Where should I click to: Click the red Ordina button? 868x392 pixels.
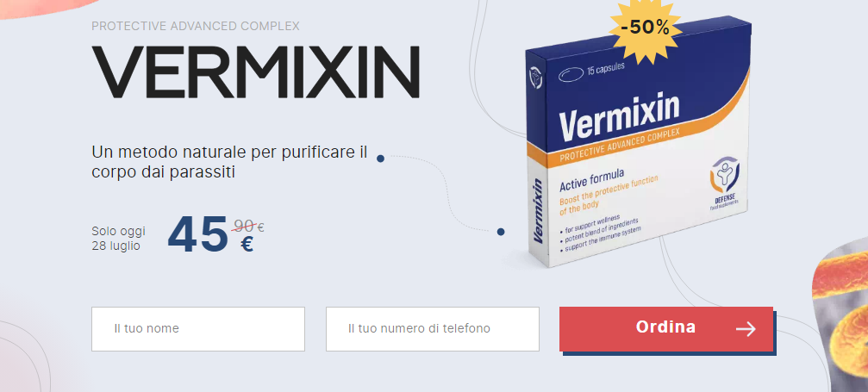[666, 329]
